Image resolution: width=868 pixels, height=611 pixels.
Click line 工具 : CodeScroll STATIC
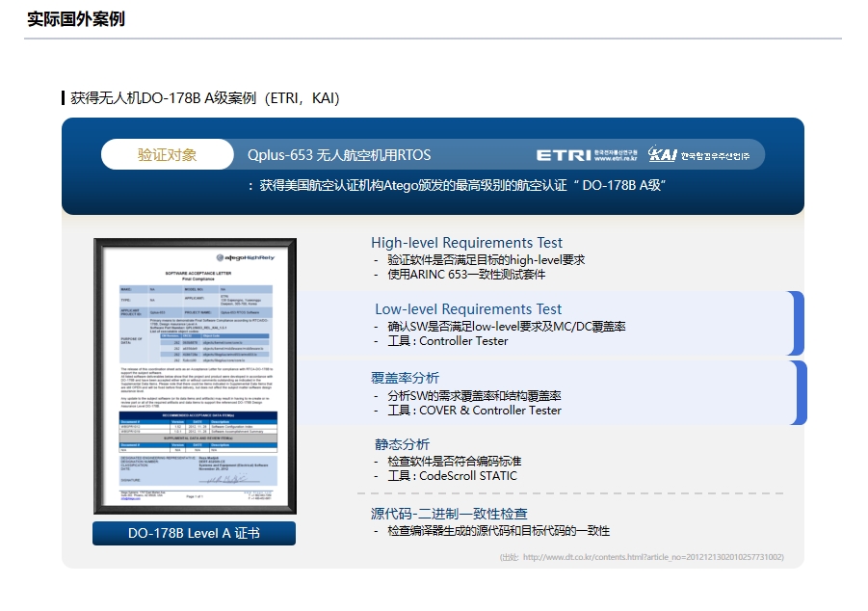[452, 475]
